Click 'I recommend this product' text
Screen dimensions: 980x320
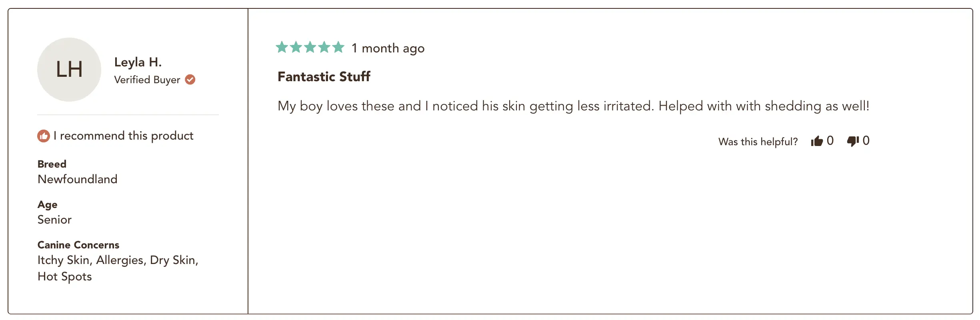click(123, 136)
